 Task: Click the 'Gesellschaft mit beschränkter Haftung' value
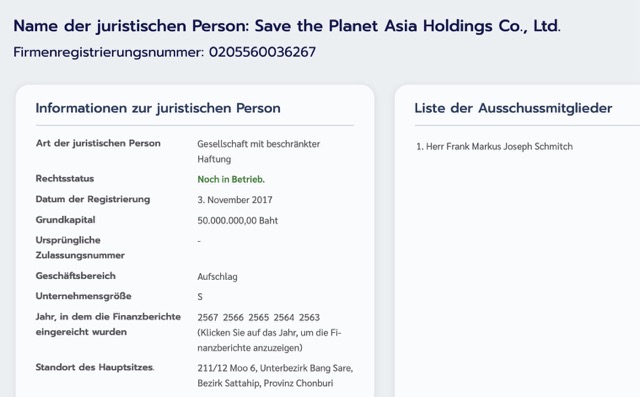click(259, 151)
